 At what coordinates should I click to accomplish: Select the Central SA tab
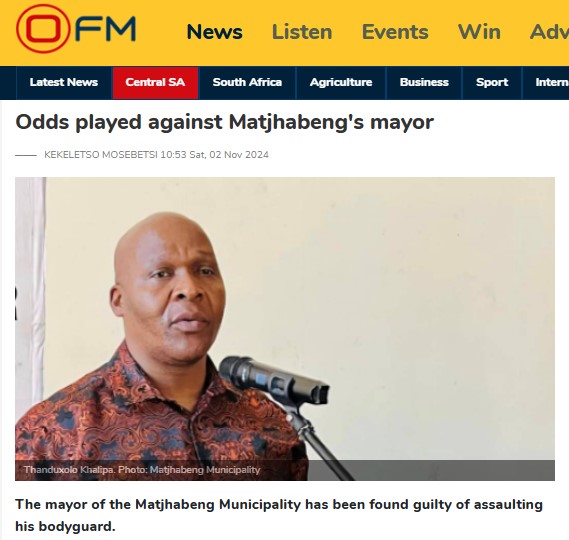pos(155,82)
